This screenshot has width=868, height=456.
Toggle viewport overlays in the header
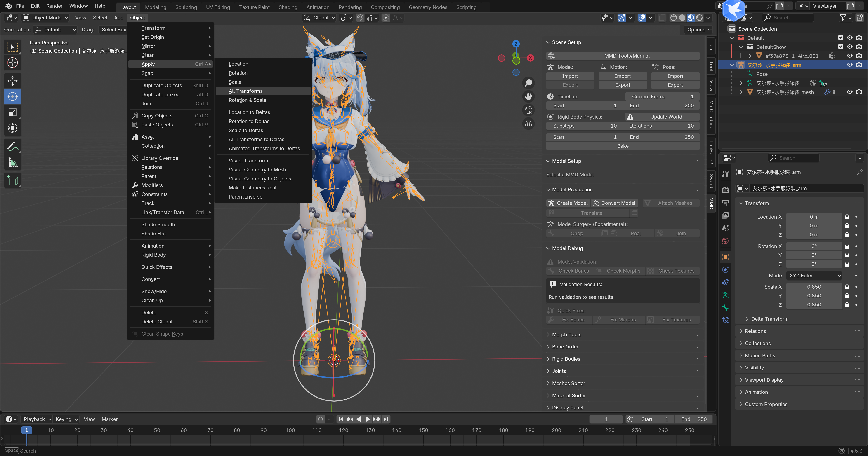point(642,18)
